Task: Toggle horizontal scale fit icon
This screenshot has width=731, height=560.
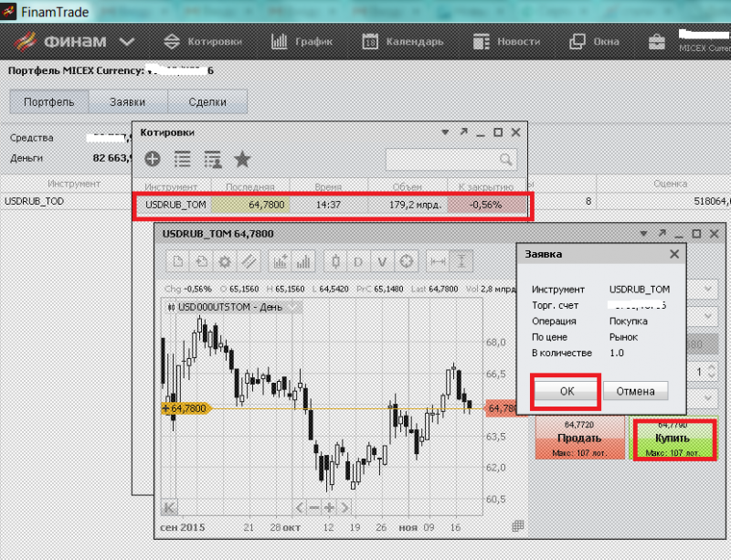Action: 438,261
